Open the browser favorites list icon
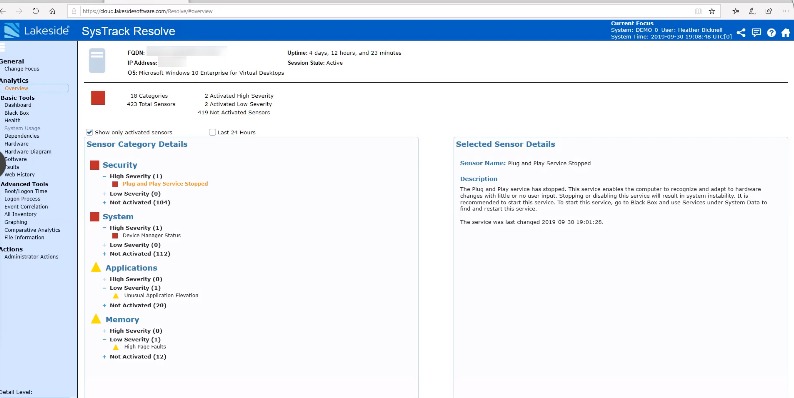 736,11
